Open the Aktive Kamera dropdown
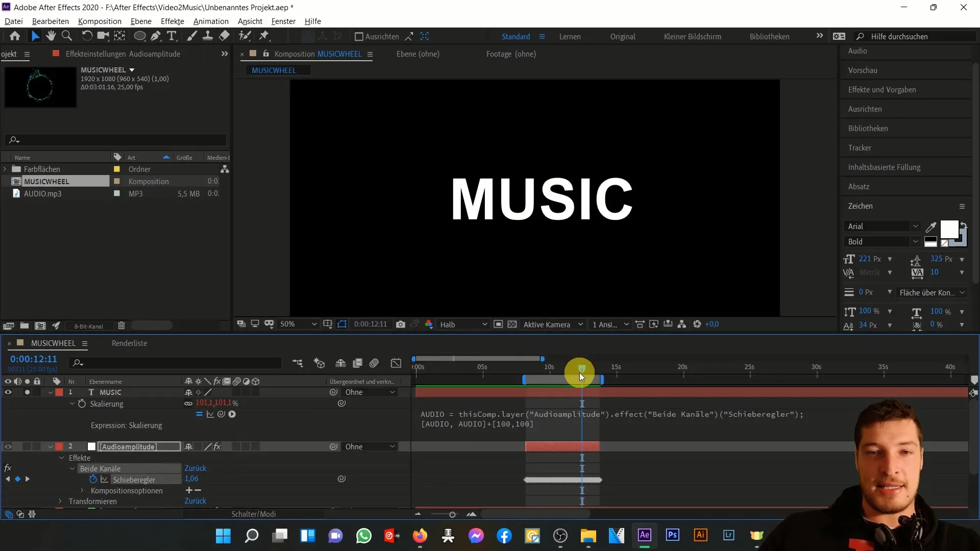The image size is (980, 551). [553, 324]
